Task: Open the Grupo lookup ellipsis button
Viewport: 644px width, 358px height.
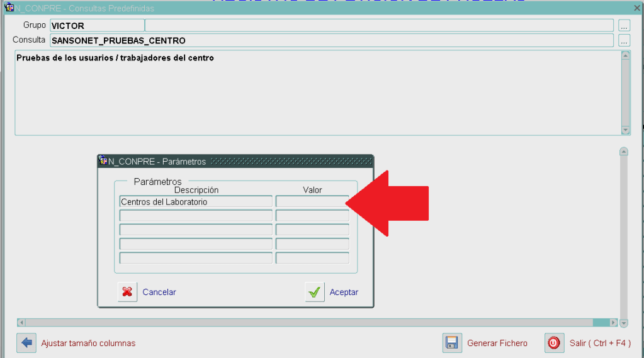Action: 624,26
